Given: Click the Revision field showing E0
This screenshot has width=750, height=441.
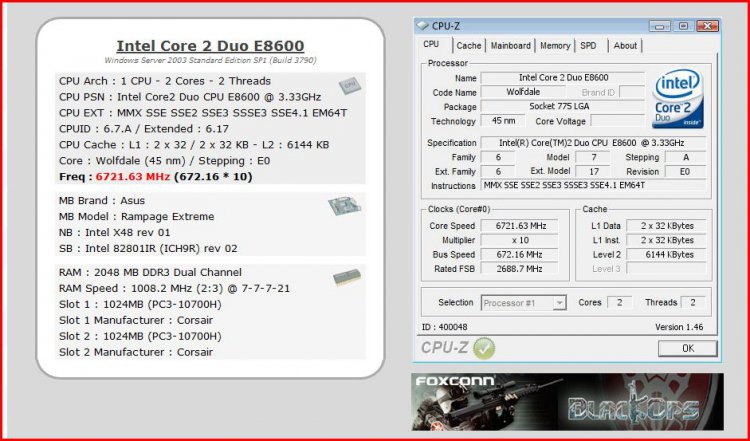Looking at the screenshot, I should click(685, 171).
